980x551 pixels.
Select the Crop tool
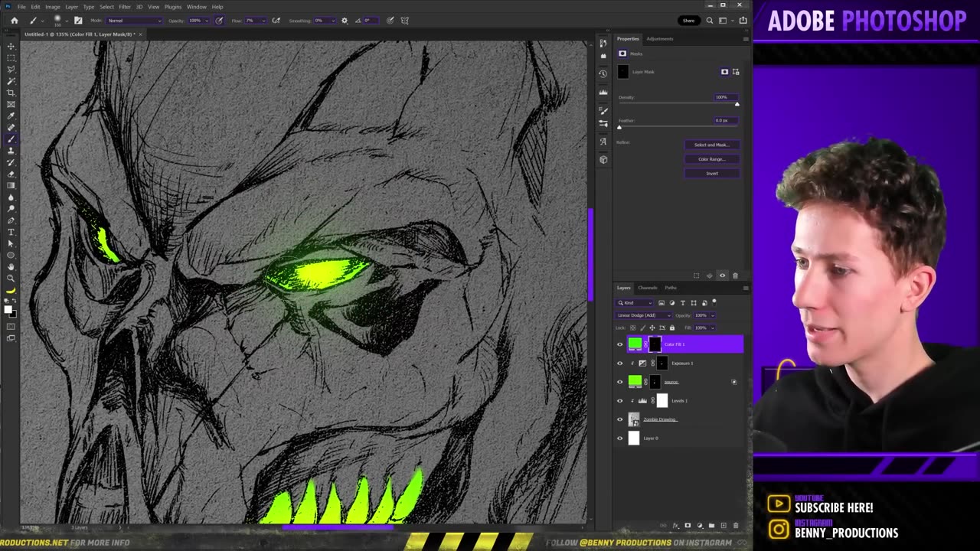pos(11,93)
